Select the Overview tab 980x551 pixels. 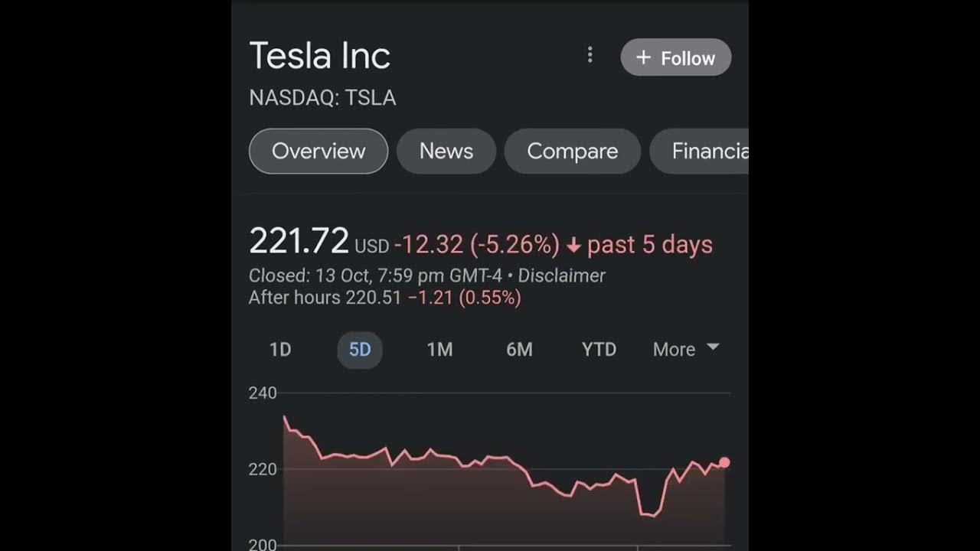[318, 151]
